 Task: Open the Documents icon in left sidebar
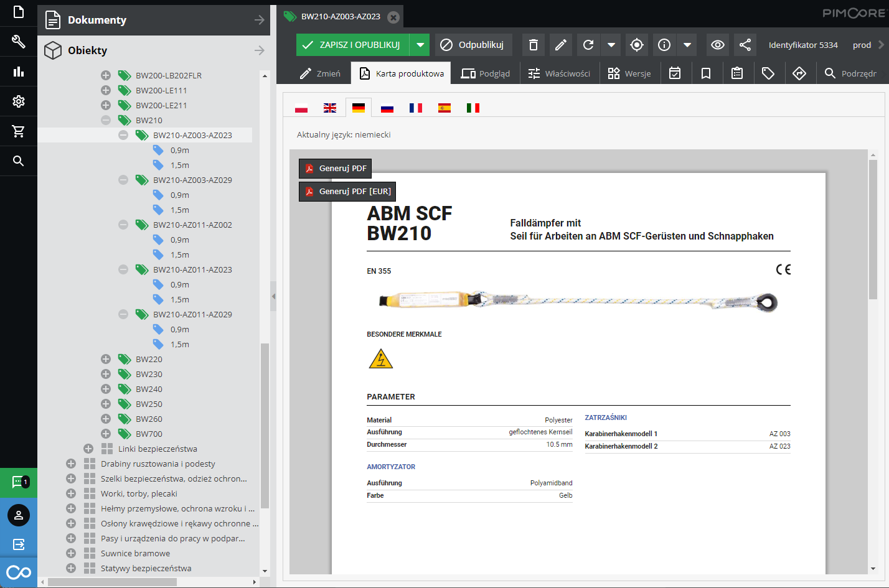click(x=19, y=12)
